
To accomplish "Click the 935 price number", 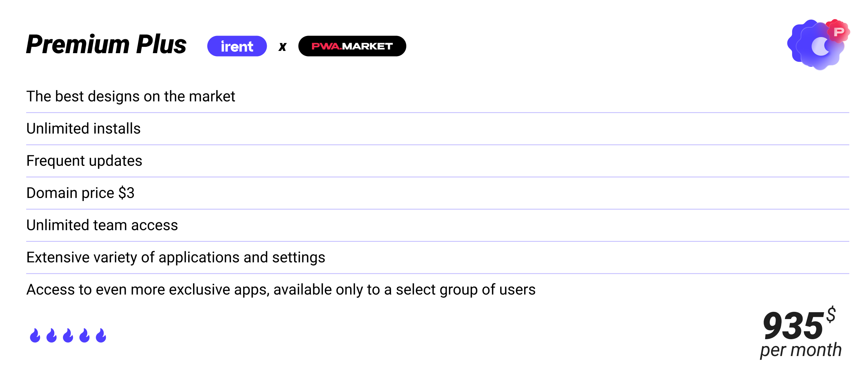I will pos(792,326).
